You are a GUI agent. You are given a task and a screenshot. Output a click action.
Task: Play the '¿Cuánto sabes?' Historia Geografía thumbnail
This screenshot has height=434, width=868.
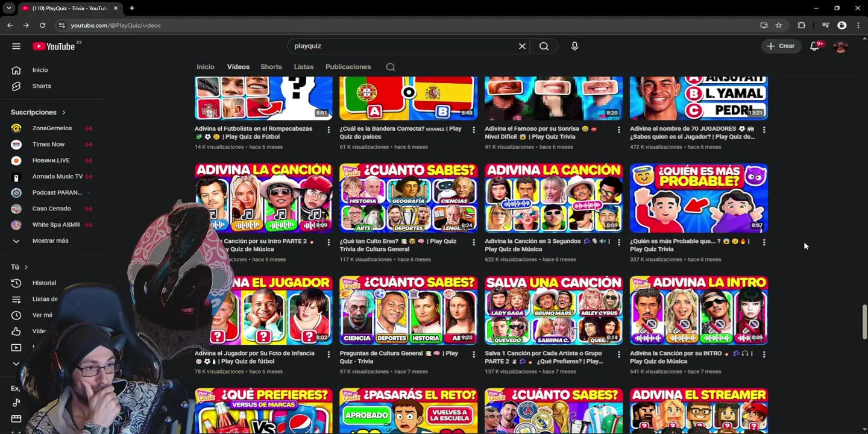(x=408, y=198)
